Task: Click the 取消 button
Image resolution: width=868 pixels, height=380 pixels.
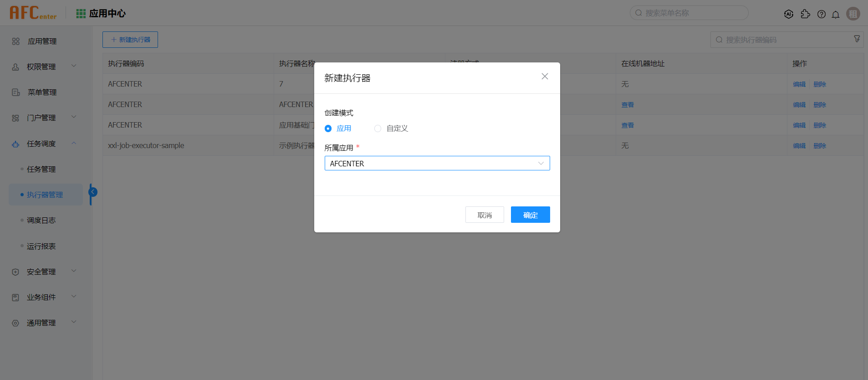Action: (x=484, y=215)
